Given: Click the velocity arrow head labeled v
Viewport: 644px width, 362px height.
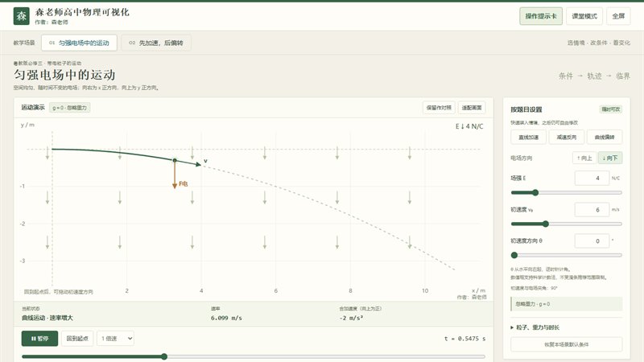Looking at the screenshot, I should pos(198,164).
